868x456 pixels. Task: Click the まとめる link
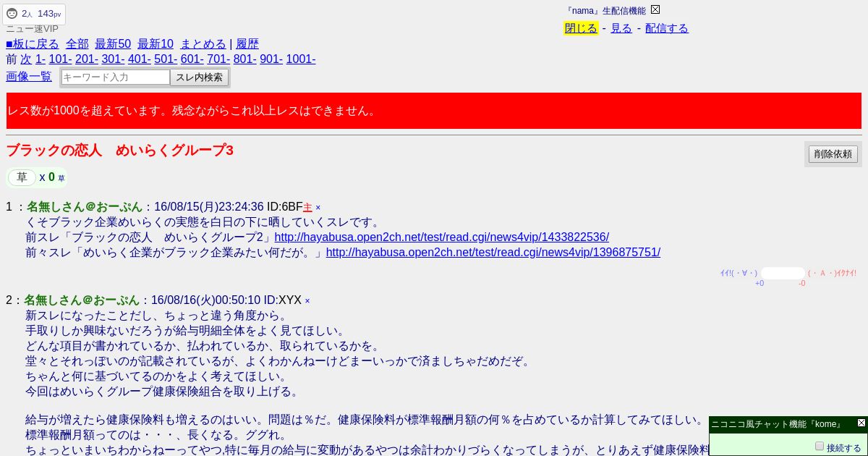[203, 43]
